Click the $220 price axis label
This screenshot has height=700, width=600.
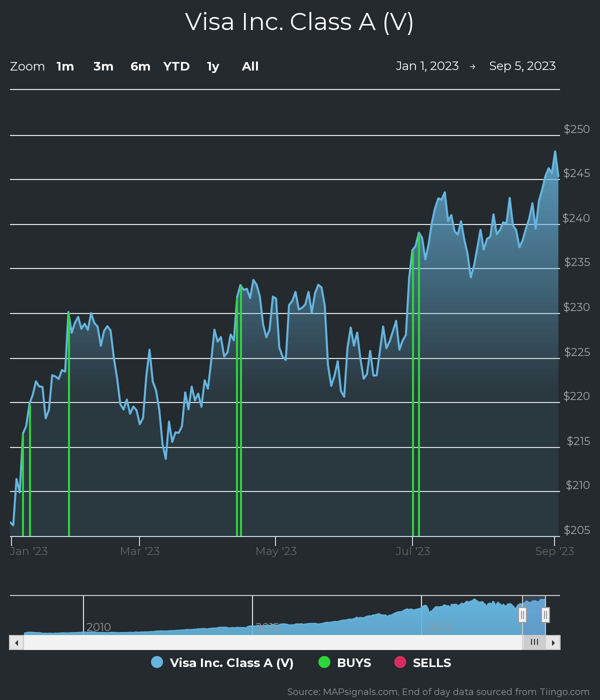pyautogui.click(x=577, y=396)
